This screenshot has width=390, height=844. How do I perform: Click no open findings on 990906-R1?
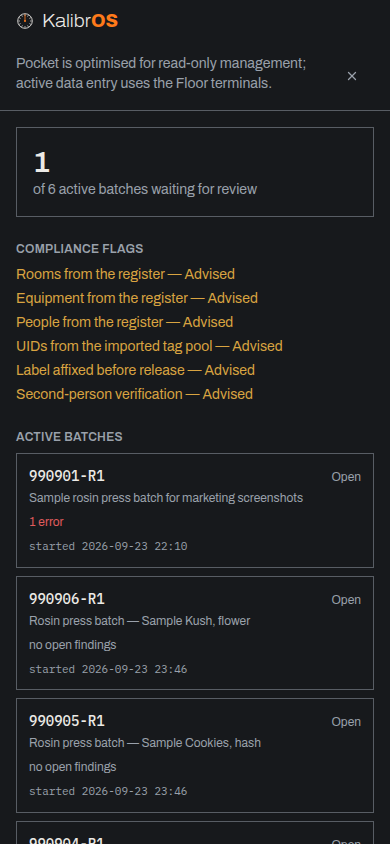click(x=73, y=645)
